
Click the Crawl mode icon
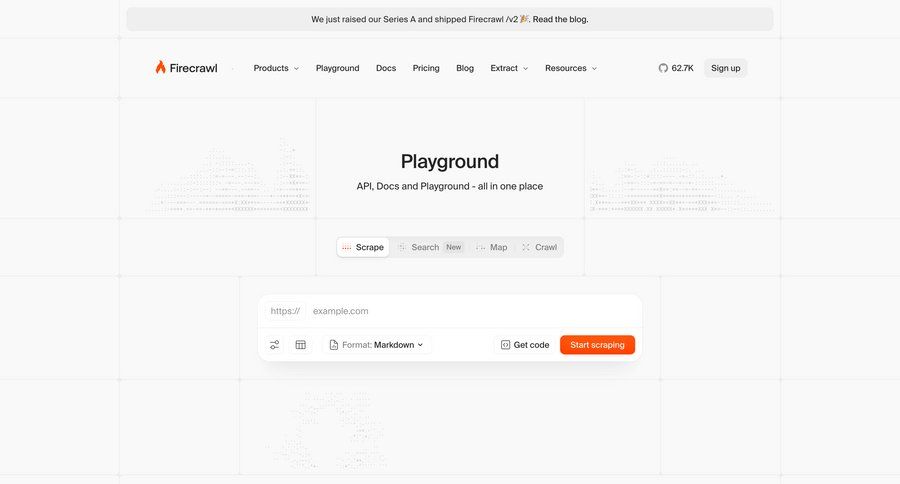526,247
